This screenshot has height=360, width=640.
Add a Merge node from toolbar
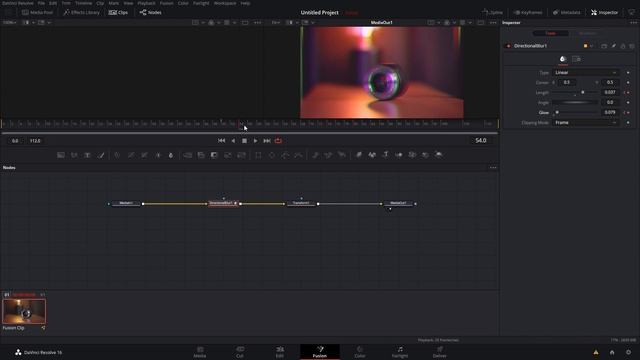188,155
